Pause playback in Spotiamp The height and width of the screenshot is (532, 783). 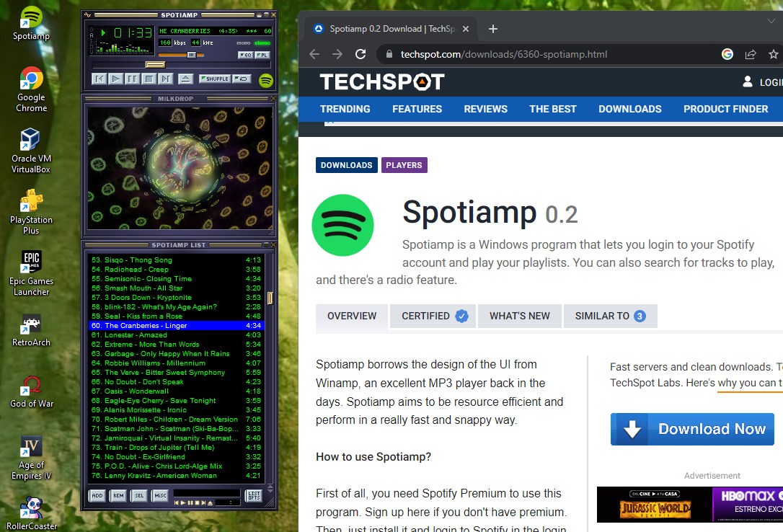tap(132, 79)
